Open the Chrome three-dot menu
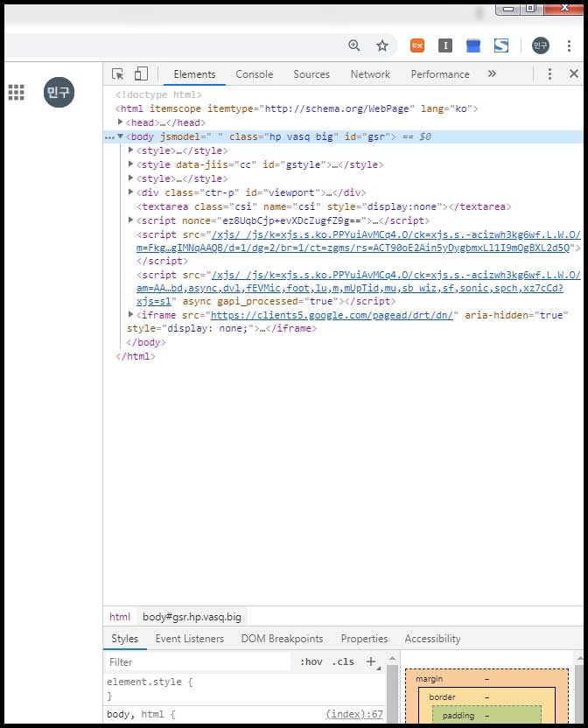Image resolution: width=588 pixels, height=728 pixels. 569,45
